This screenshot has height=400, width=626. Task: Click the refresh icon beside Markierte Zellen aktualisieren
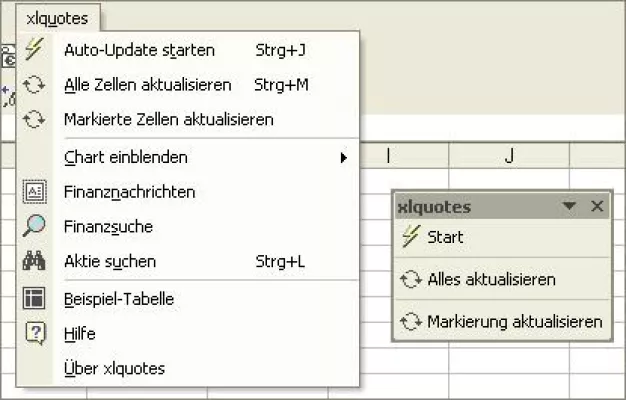(x=34, y=119)
